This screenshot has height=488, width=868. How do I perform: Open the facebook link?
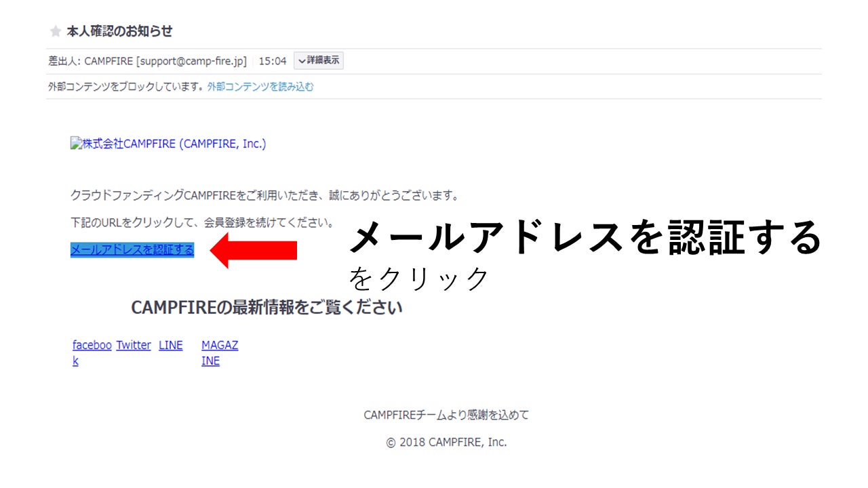click(x=92, y=346)
